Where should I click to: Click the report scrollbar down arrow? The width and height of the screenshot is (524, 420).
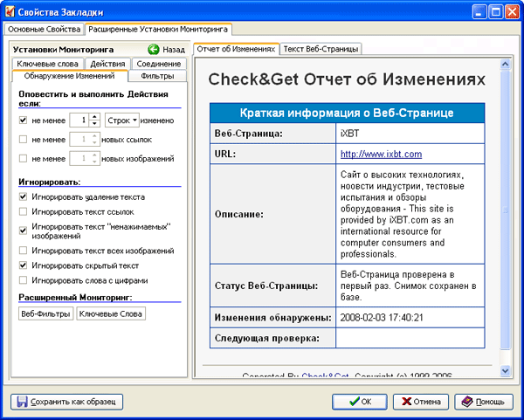[506, 370]
